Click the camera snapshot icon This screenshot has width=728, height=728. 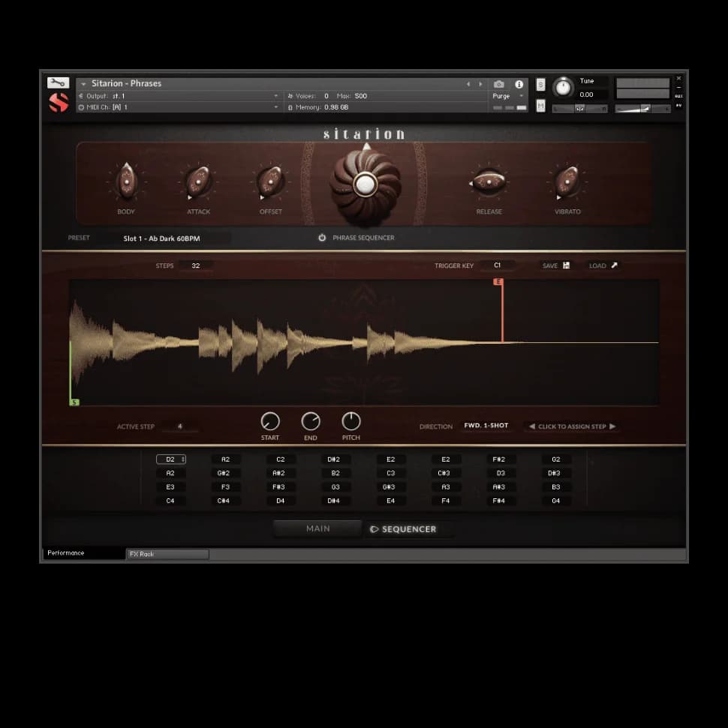coord(499,84)
